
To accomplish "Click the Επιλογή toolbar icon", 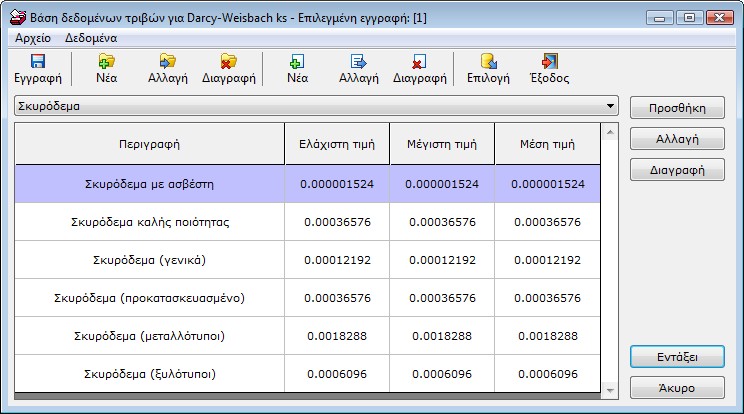I will (x=489, y=62).
